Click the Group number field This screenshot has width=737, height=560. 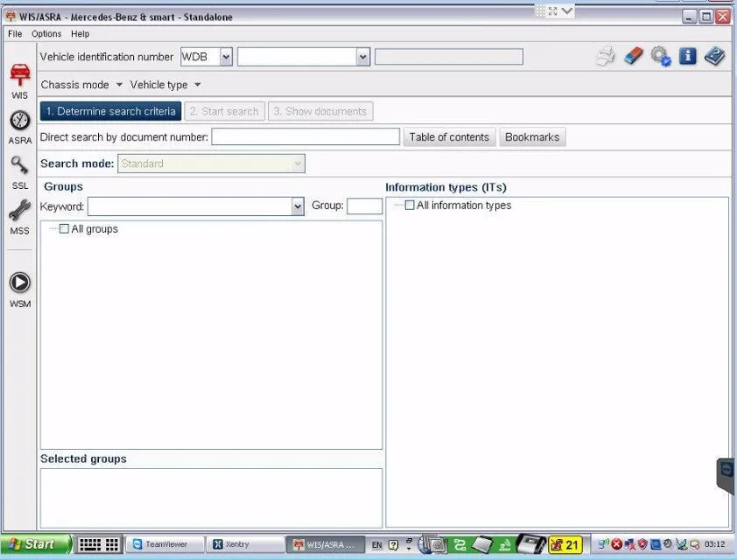[x=365, y=206]
